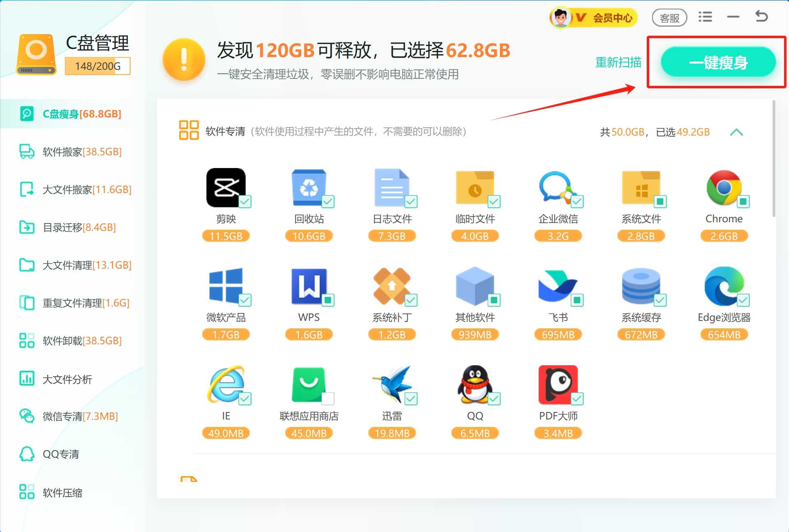789x532 pixels.
Task: Open the 日志文件 document icon
Action: [x=392, y=187]
